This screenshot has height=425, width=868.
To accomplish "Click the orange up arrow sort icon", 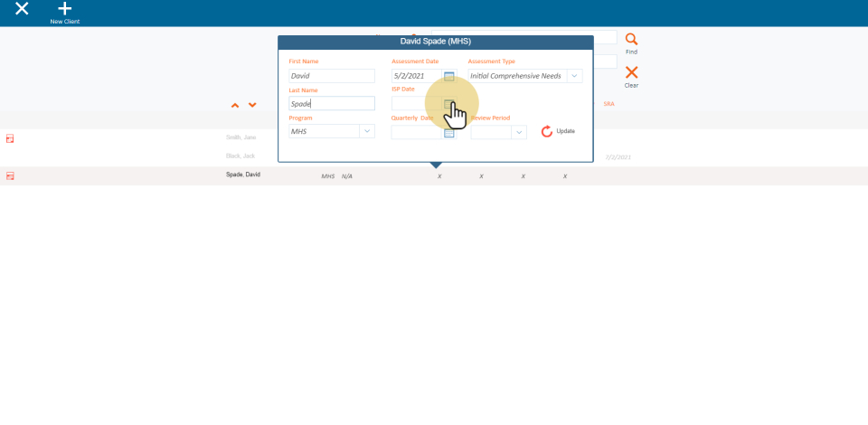I will 235,106.
